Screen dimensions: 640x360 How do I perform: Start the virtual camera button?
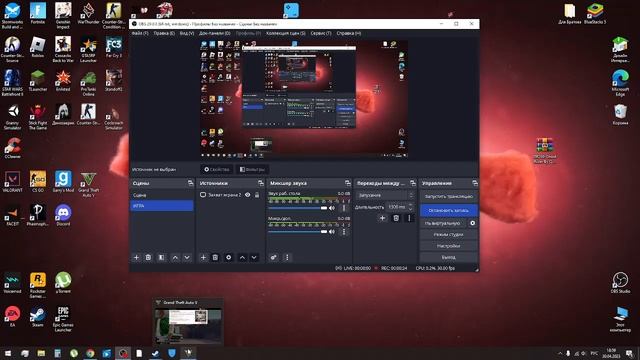[443, 223]
